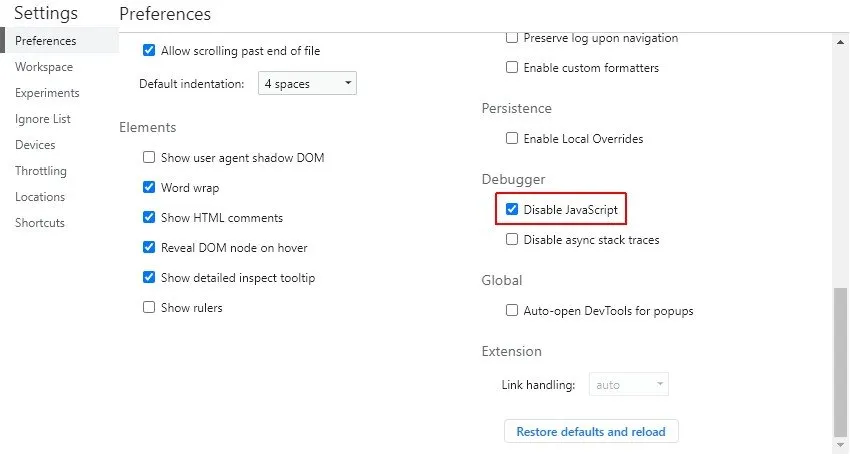The image size is (850, 456).
Task: Enable the Show rulers checkbox
Action: coord(149,308)
